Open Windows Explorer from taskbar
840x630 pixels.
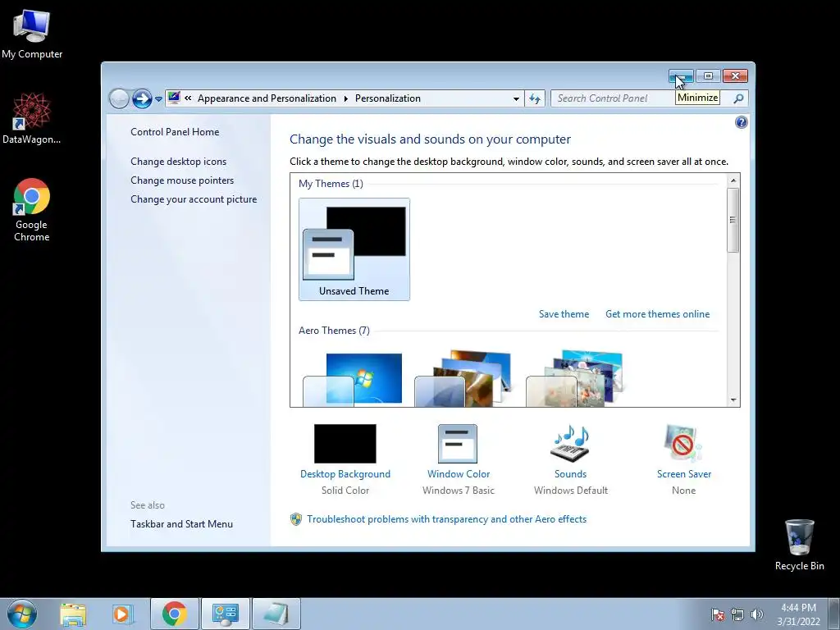[73, 614]
